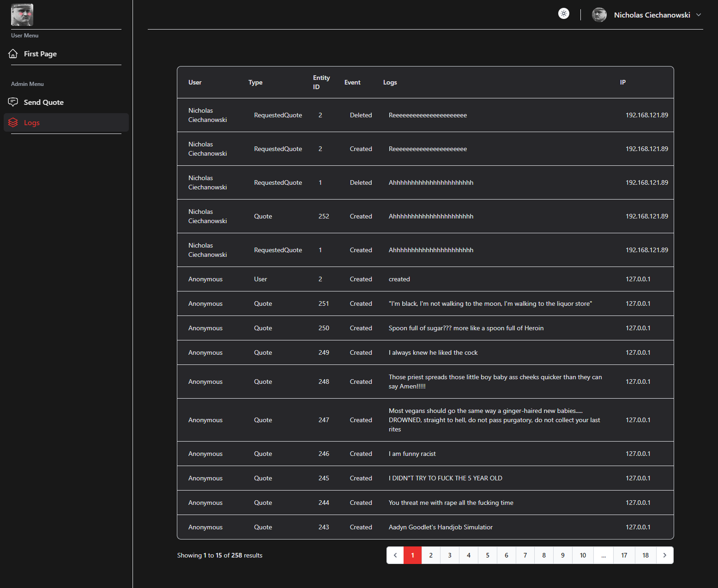Click the user profile avatar in header
Image resolution: width=718 pixels, height=588 pixels.
pyautogui.click(x=599, y=15)
